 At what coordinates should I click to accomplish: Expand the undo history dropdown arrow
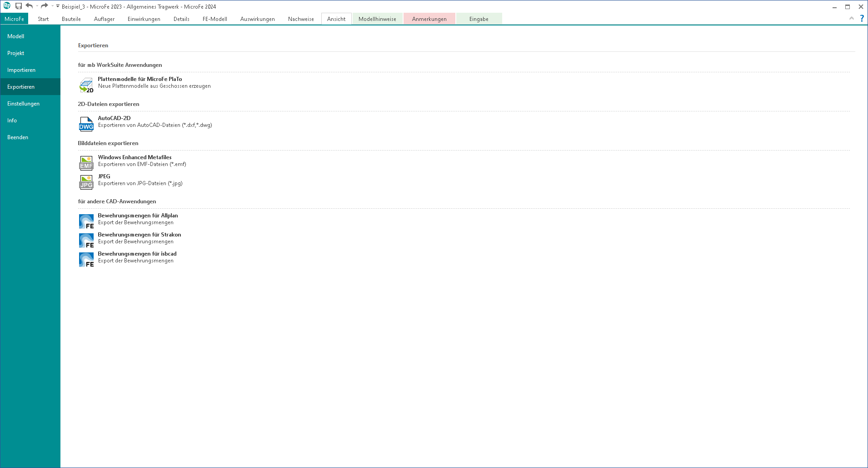pos(37,6)
